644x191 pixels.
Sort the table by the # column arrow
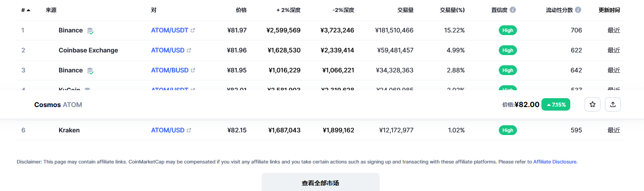(28, 10)
